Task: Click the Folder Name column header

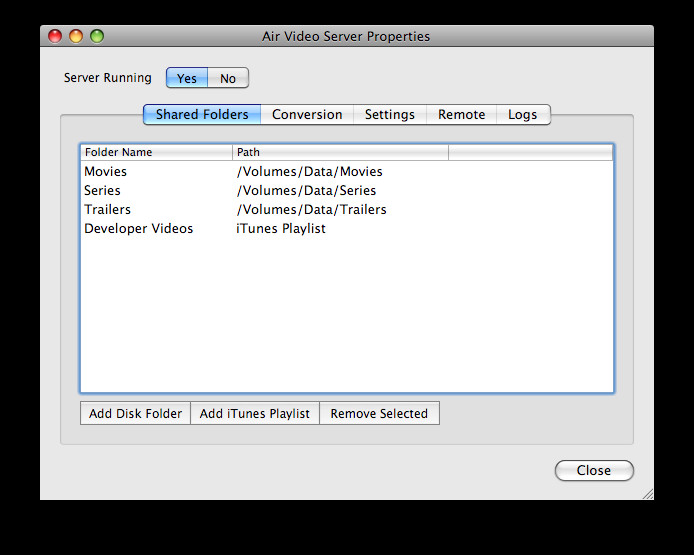Action: point(157,152)
